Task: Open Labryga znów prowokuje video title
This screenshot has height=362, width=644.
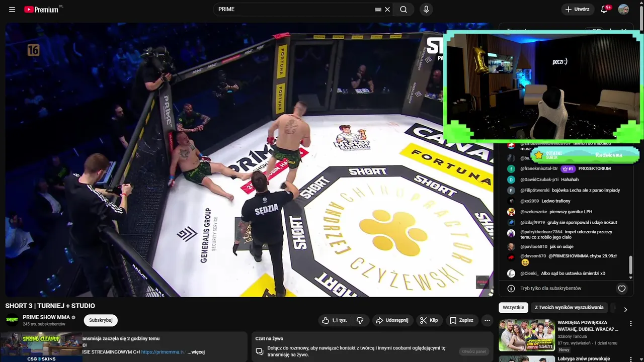Action: (x=584, y=359)
